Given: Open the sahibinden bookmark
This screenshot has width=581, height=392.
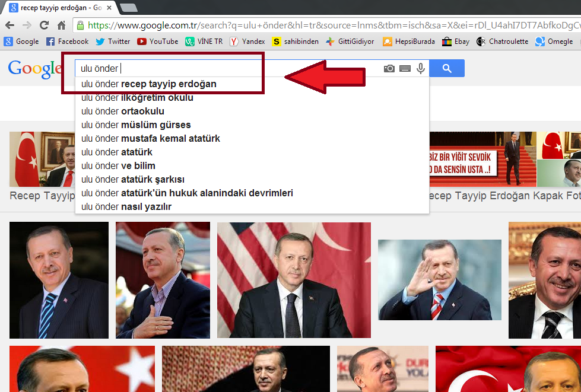Looking at the screenshot, I should (295, 42).
